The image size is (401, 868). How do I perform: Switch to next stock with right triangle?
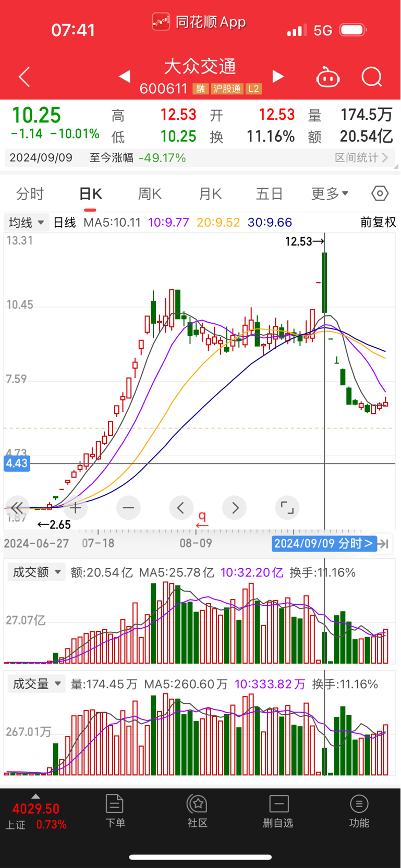coord(278,77)
